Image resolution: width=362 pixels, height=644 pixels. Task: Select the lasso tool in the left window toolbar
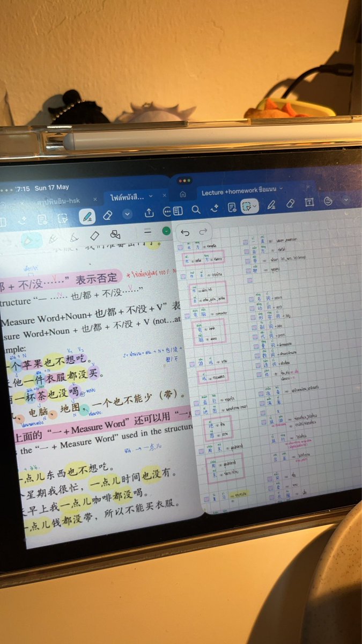pyautogui.click(x=63, y=218)
